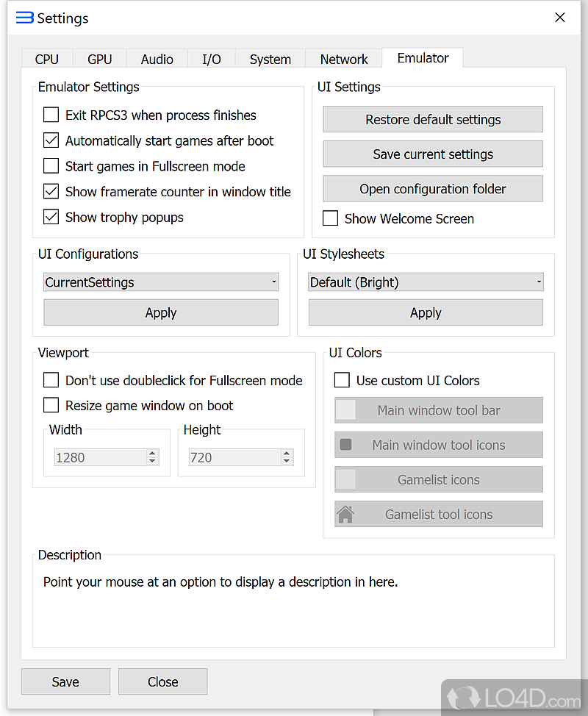Click the Gamelist icons button
588x716 pixels.
coord(439,479)
